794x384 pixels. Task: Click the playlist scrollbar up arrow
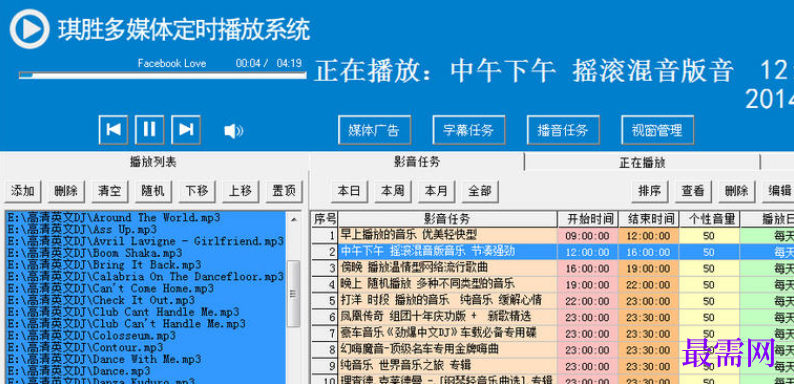coord(294,219)
